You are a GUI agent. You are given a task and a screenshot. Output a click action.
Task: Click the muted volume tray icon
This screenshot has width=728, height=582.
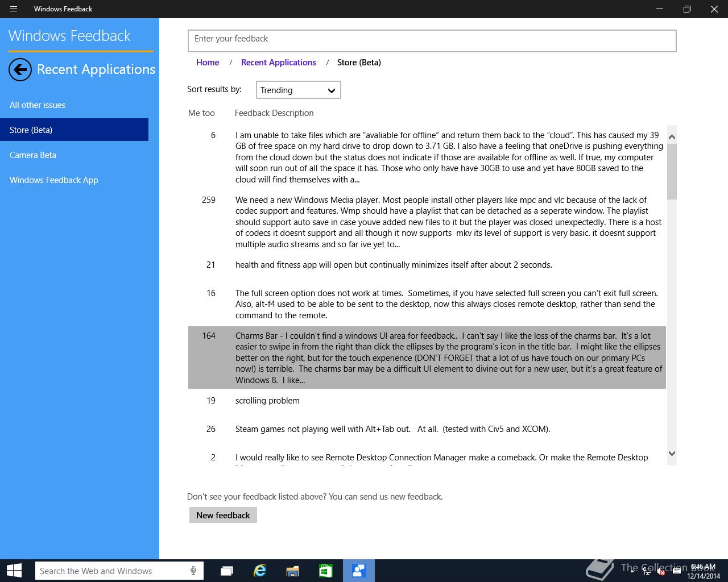click(x=661, y=572)
